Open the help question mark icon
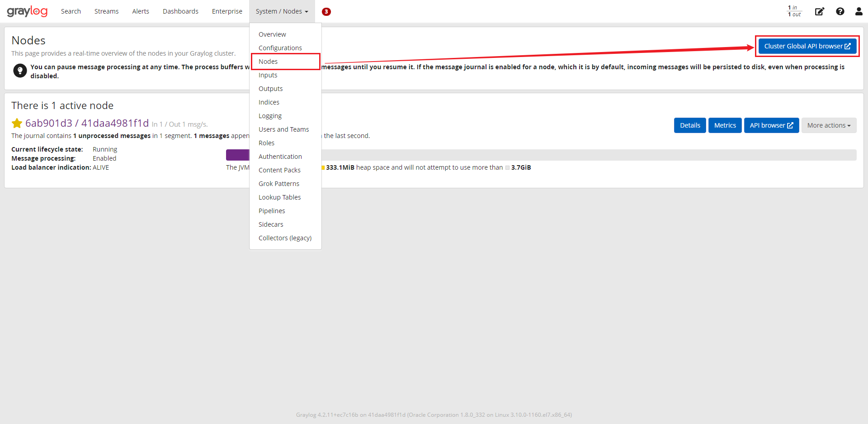 [840, 11]
